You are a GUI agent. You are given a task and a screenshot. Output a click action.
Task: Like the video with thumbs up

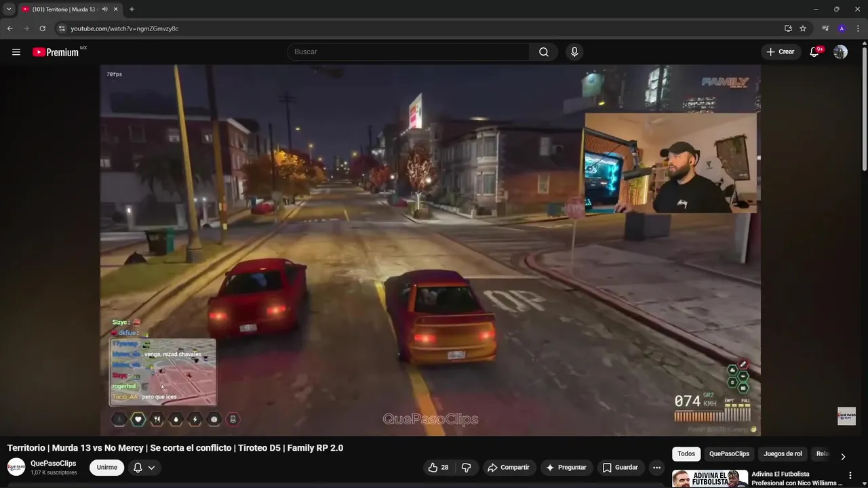438,467
